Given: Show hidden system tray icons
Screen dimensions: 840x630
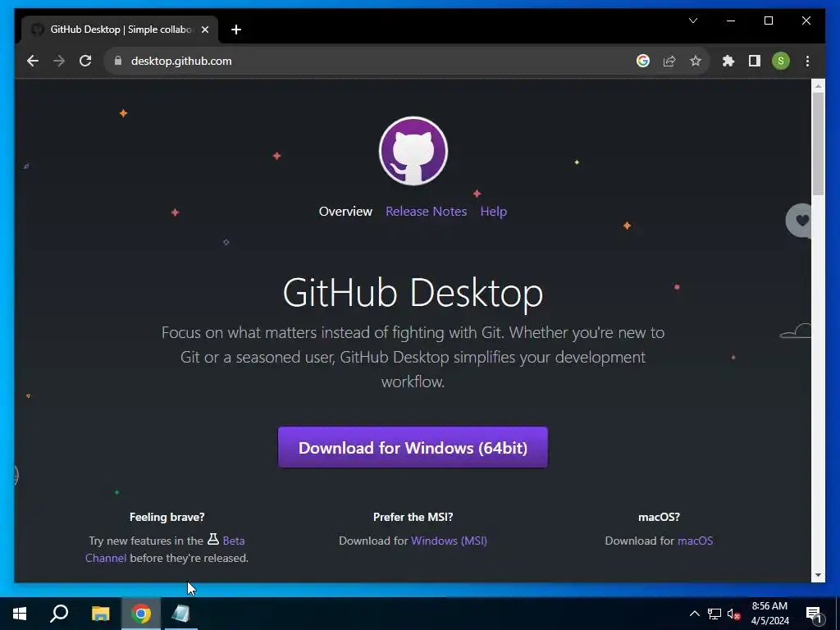Looking at the screenshot, I should (x=694, y=614).
